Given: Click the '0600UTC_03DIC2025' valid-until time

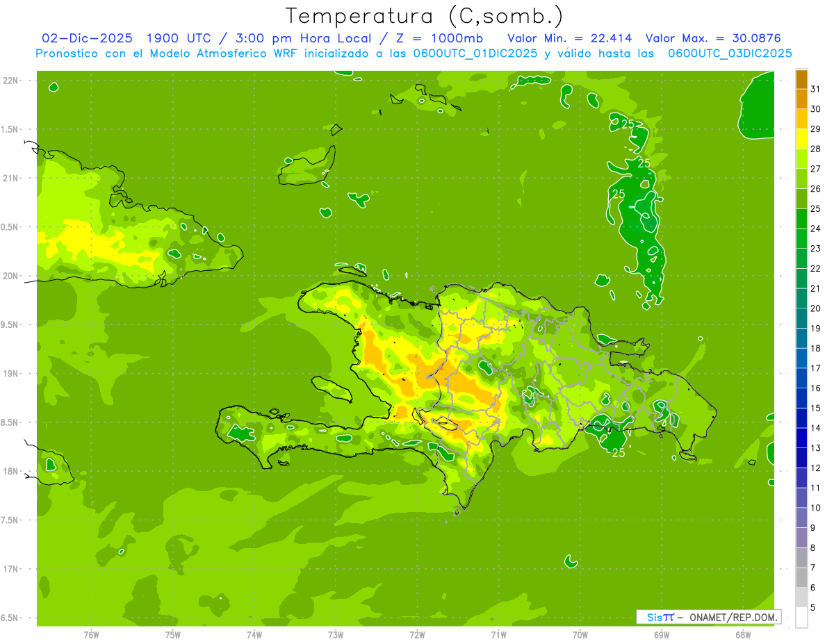Looking at the screenshot, I should (729, 53).
